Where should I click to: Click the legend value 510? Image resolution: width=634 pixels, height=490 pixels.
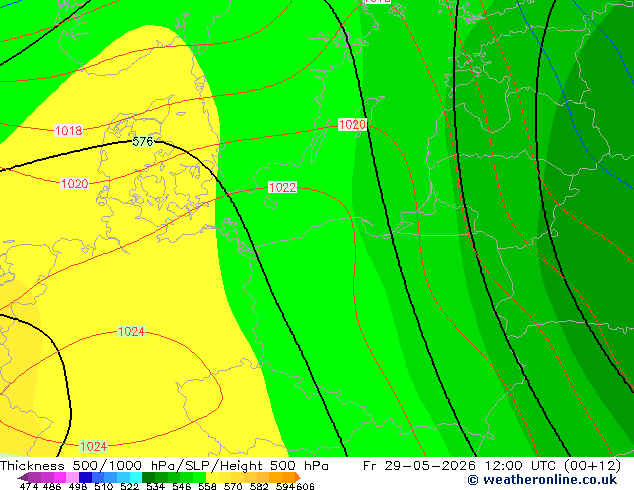(x=104, y=486)
